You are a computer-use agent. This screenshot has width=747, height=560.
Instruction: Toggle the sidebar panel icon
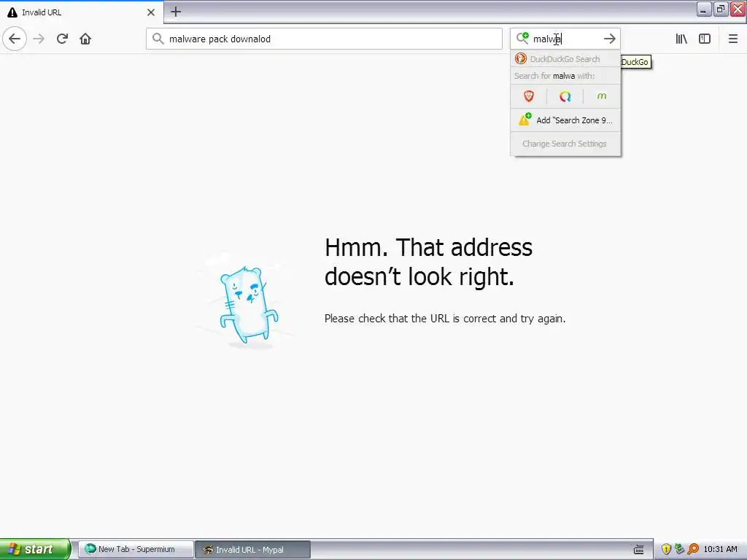coord(705,39)
